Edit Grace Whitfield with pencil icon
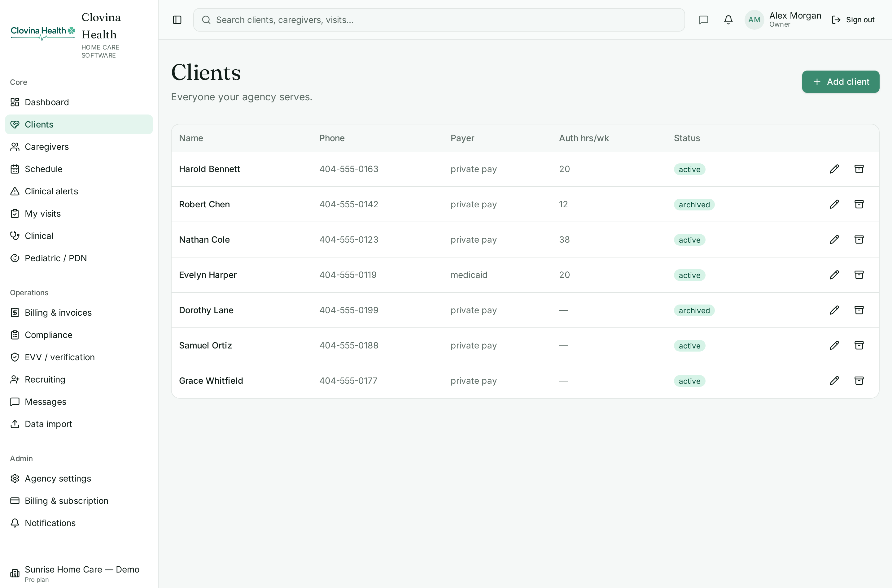This screenshot has height=588, width=892. click(x=834, y=381)
